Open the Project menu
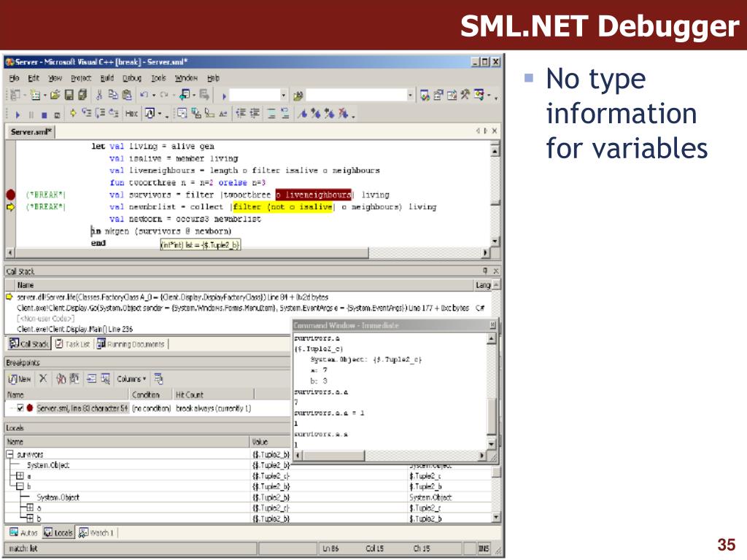 [81, 78]
